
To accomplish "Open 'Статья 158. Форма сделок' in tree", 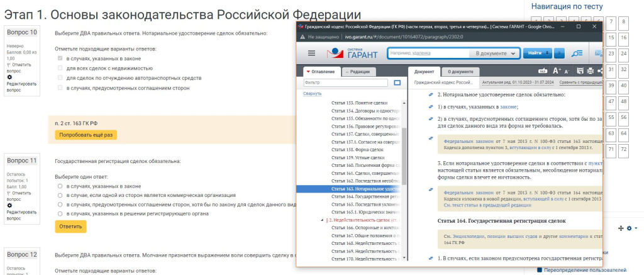I will coord(357,150).
